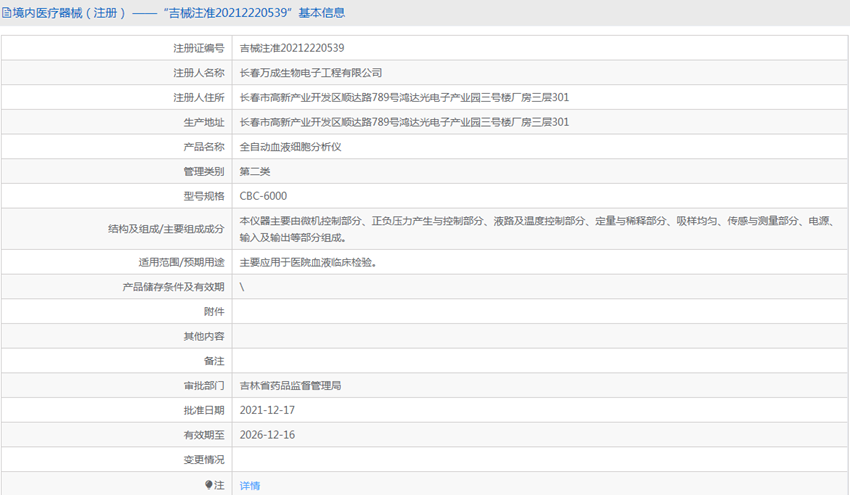
Task: Click the document icon before 境内医疗器械
Action: pyautogui.click(x=8, y=13)
